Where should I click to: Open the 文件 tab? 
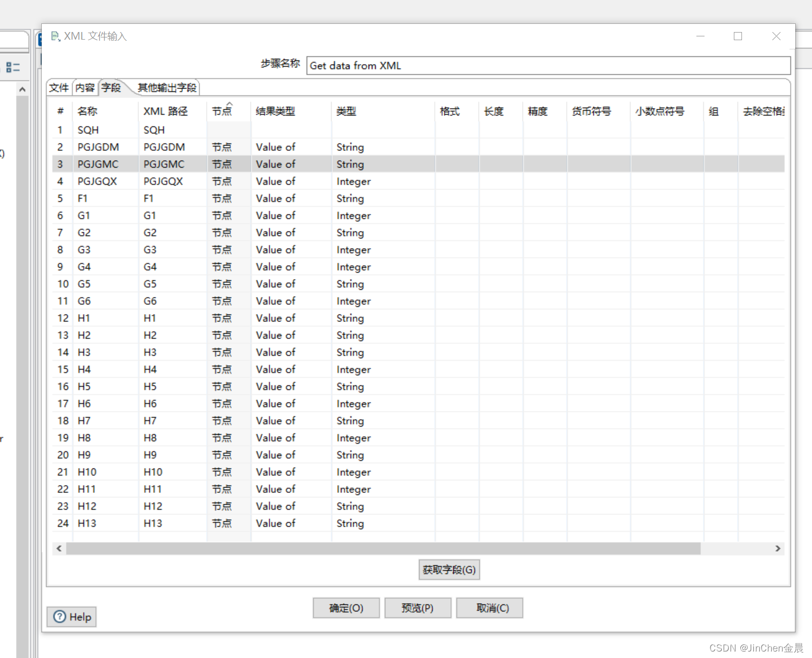[x=59, y=87]
